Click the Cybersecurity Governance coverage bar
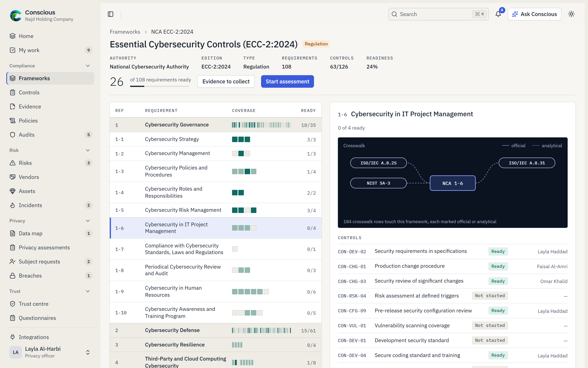The width and height of the screenshot is (588, 368). coord(261,125)
